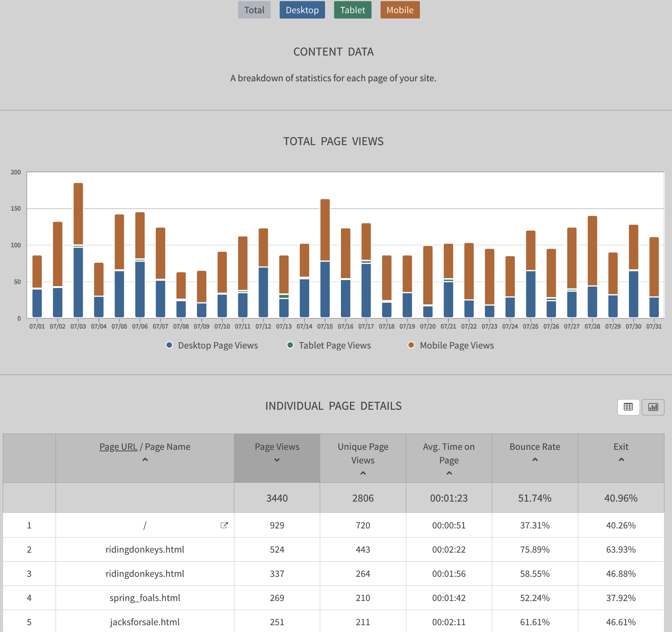Screen dimensions: 672x632
Task: Open homepage external link icon
Action: pyautogui.click(x=224, y=525)
